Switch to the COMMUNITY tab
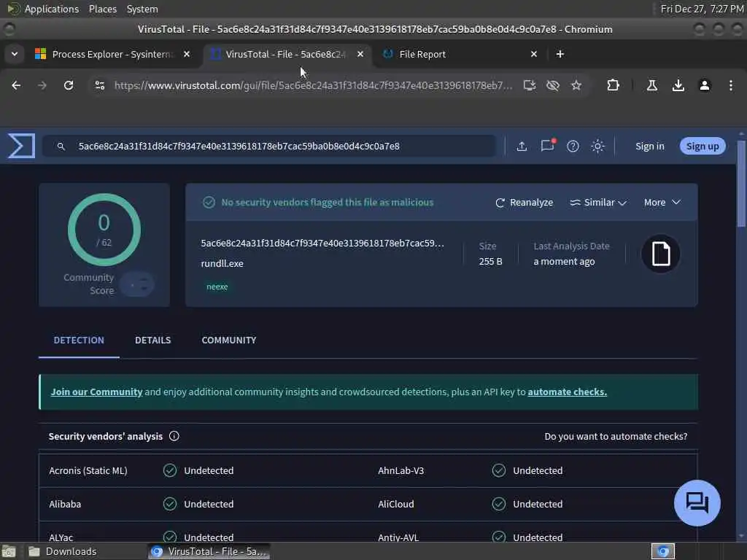The image size is (747, 560). point(228,340)
